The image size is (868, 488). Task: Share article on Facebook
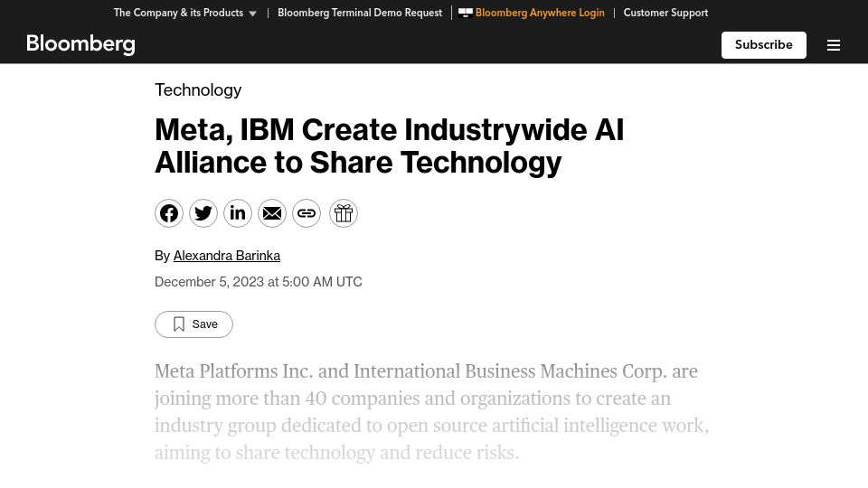pos(169,213)
